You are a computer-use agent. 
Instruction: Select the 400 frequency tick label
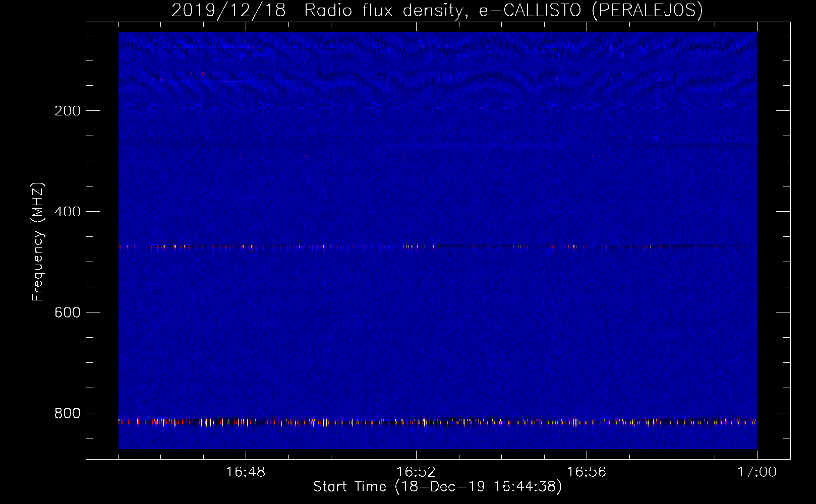pos(68,212)
